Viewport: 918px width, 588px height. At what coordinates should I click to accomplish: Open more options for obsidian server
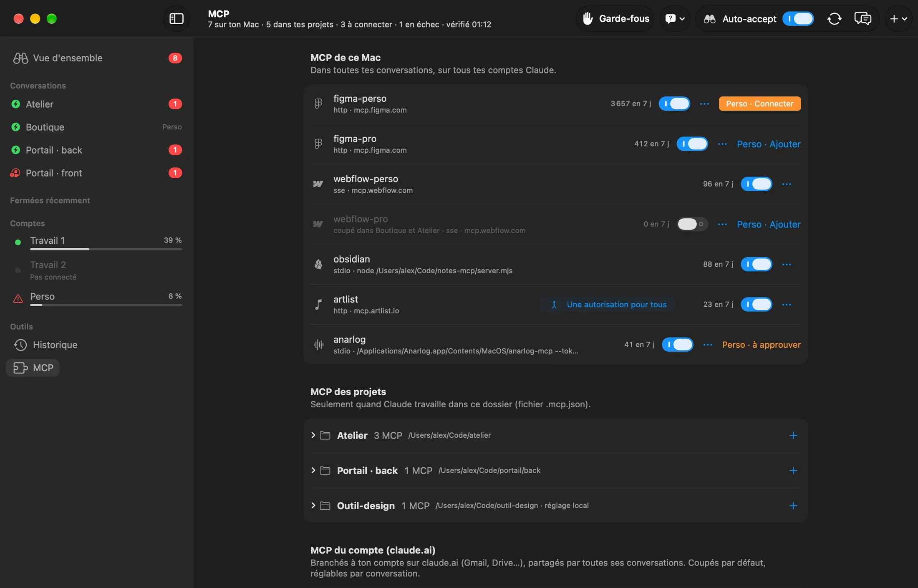point(787,264)
